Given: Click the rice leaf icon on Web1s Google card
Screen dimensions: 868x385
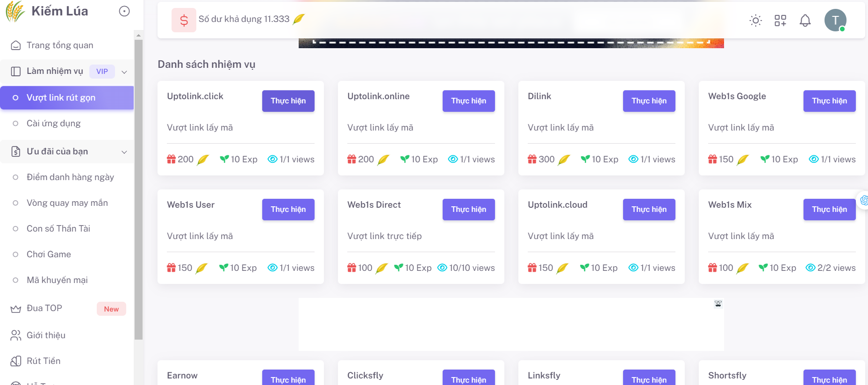Looking at the screenshot, I should click(x=743, y=160).
